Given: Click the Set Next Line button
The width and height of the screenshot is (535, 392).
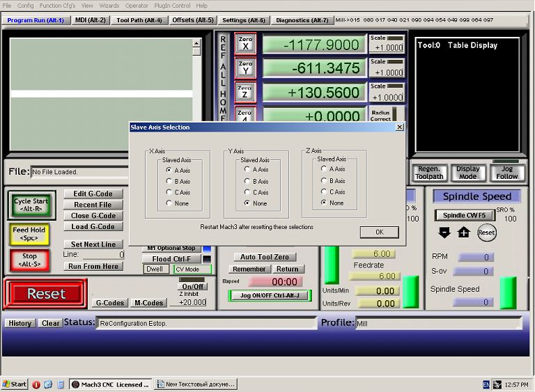Looking at the screenshot, I should pyautogui.click(x=93, y=244).
